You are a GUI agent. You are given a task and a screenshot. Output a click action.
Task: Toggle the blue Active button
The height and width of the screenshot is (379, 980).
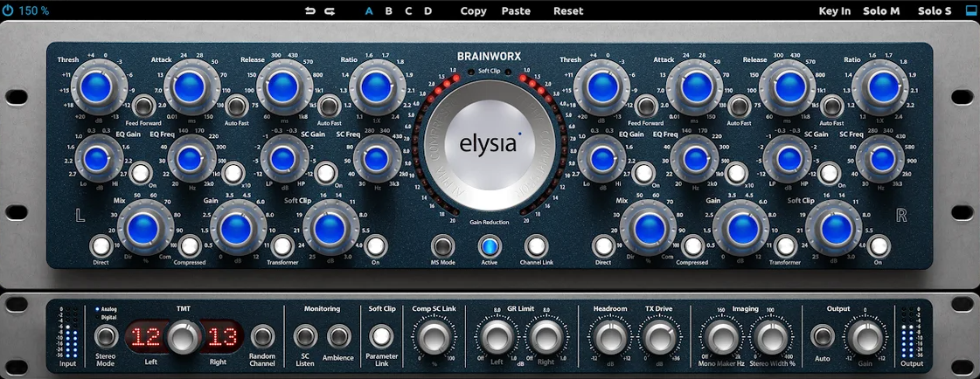click(490, 246)
